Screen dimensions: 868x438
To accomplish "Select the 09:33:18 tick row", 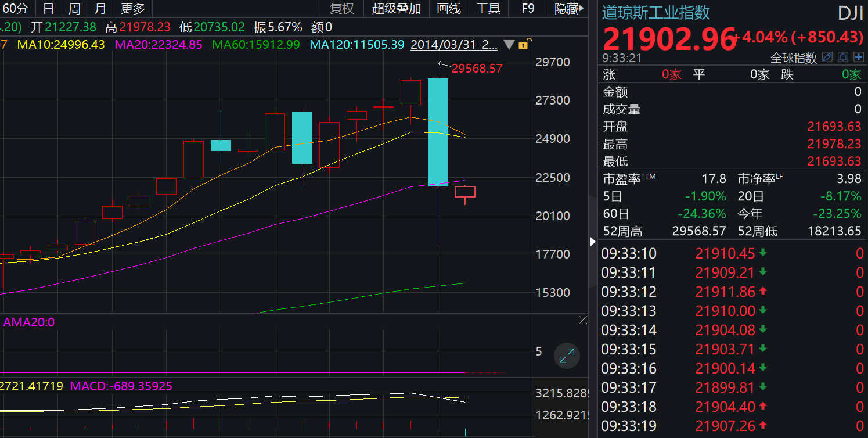I will coord(733,407).
